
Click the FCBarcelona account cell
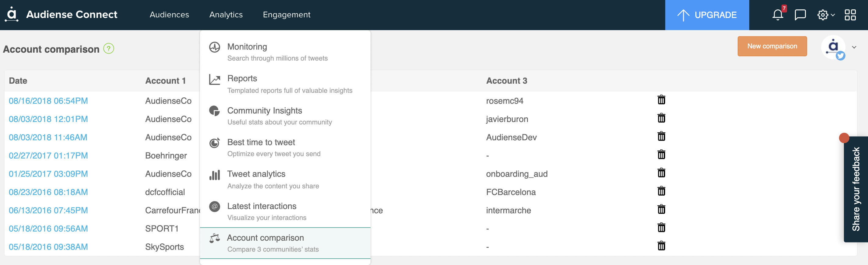(x=511, y=192)
